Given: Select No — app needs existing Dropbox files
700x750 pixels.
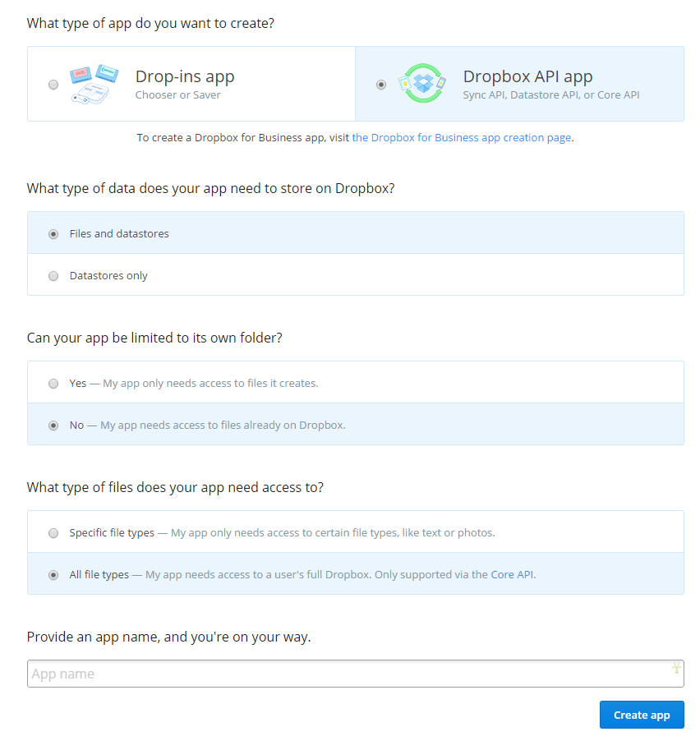Looking at the screenshot, I should pyautogui.click(x=53, y=426).
